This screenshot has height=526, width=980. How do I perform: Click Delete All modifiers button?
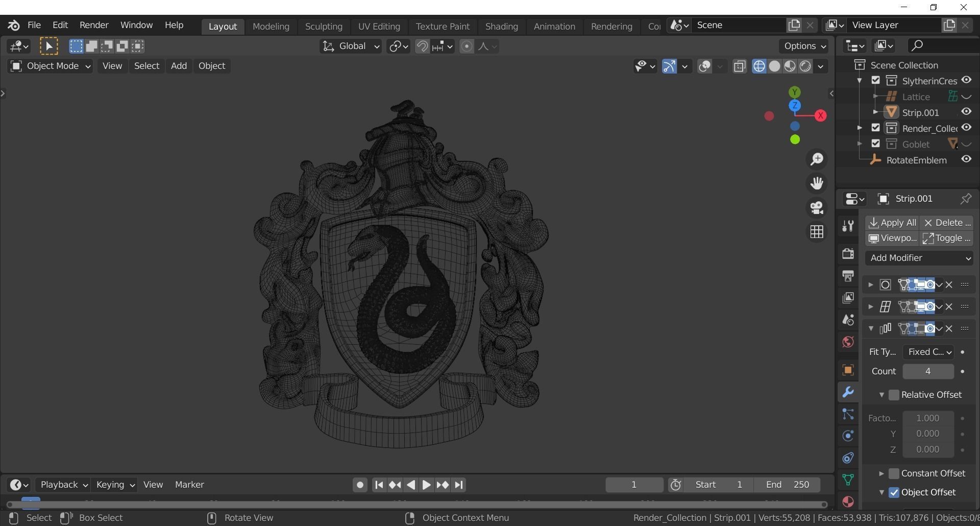[x=947, y=223]
